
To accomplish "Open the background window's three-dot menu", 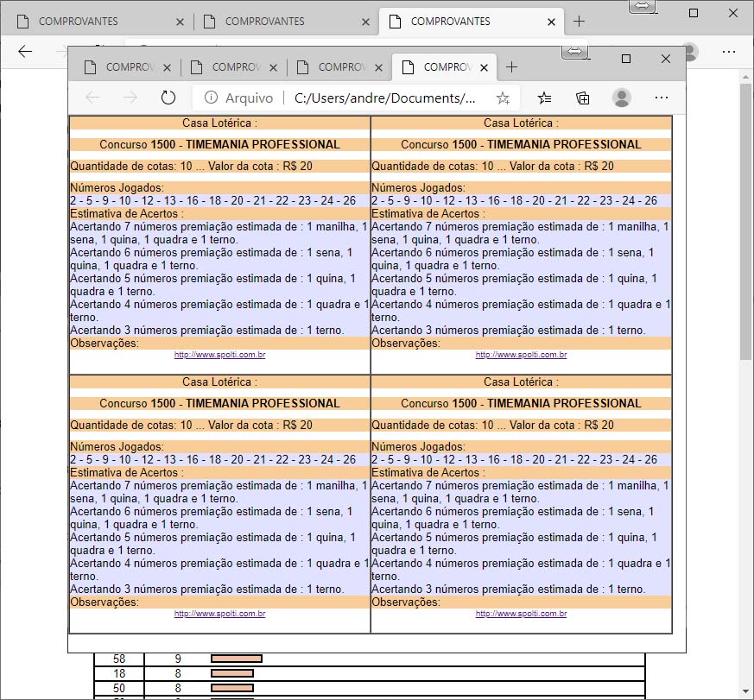I will 729,51.
